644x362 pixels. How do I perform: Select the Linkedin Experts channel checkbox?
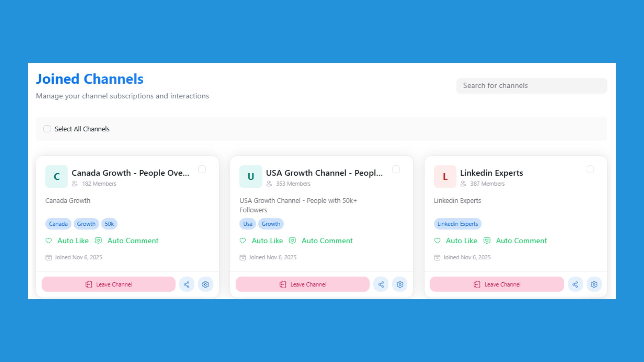coord(590,169)
